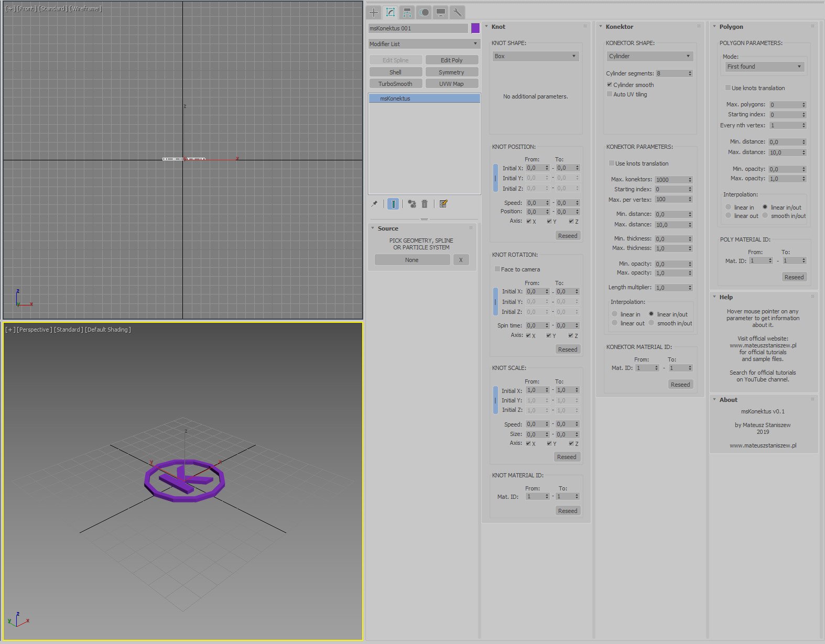
Task: Enable Auto UV tiling checkbox
Action: (610, 94)
